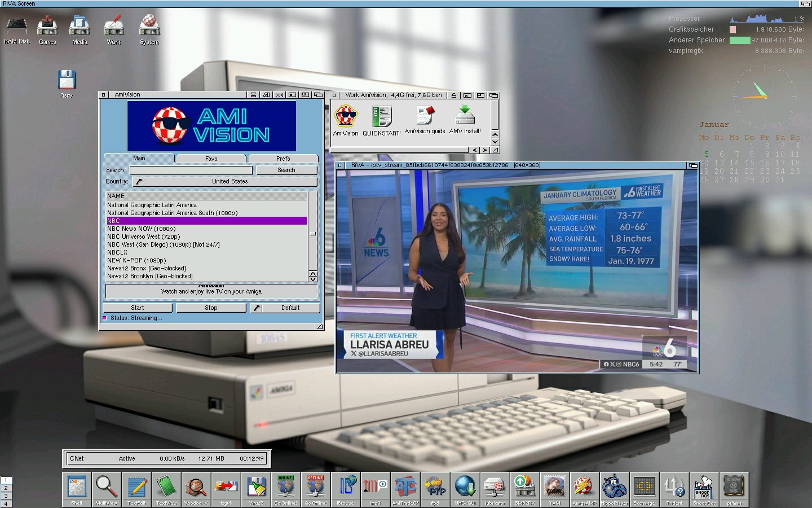Open the lubricator dock icon

pyautogui.click(x=495, y=489)
